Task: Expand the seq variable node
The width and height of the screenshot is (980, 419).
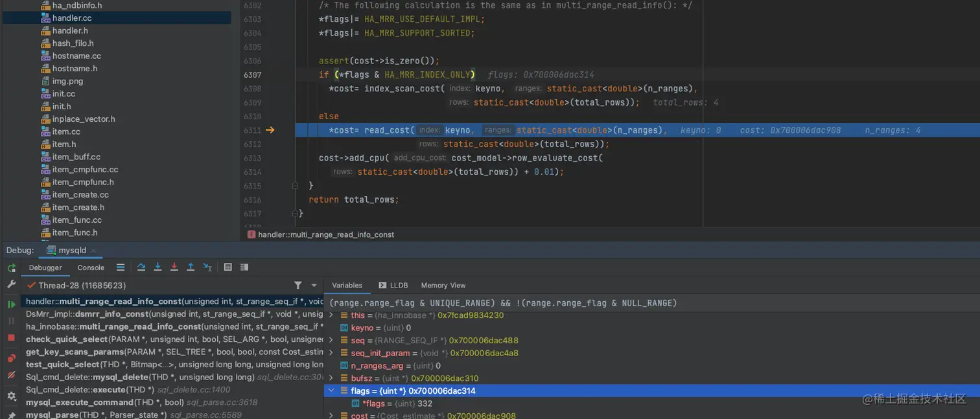Action: pyautogui.click(x=331, y=341)
